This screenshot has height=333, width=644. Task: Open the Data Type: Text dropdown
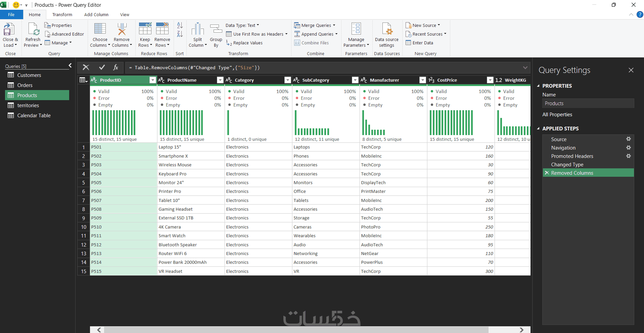[242, 25]
